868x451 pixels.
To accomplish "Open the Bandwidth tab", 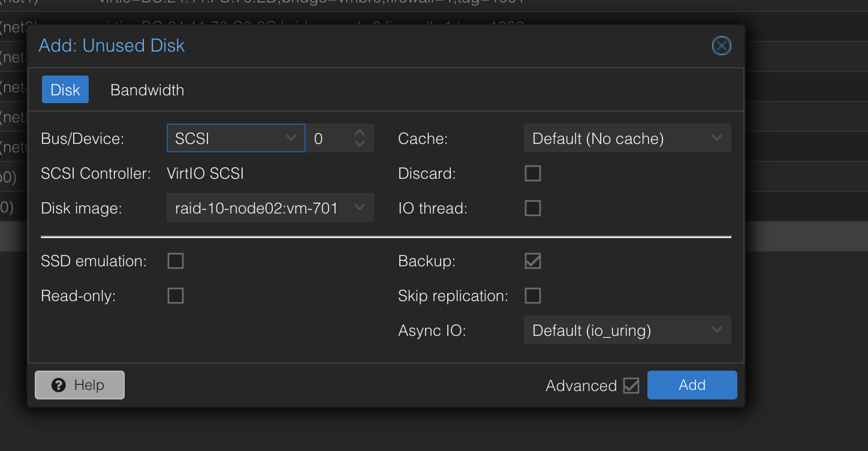I will (147, 90).
